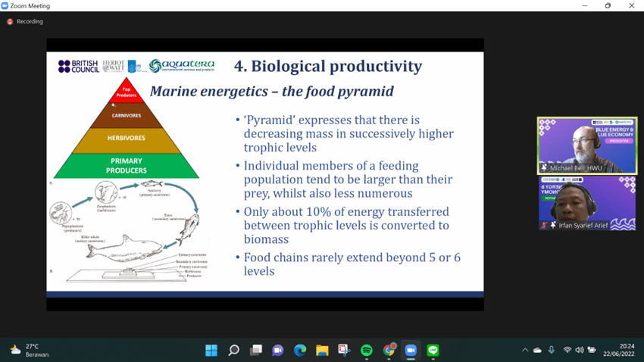The height and width of the screenshot is (362, 644).
Task: Open the LINE app from the taskbar
Action: click(x=433, y=350)
